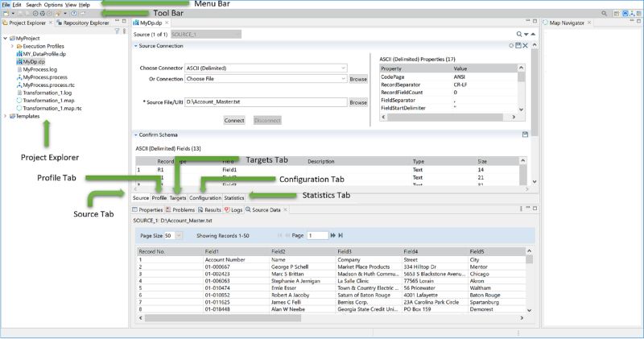Select the RecordSeparator property row
The image size is (644, 339).
[448, 85]
